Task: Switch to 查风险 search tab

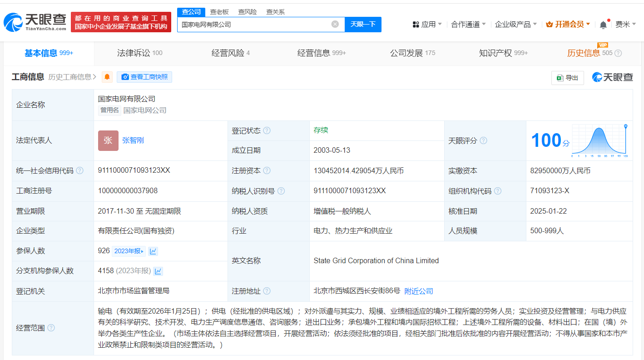Action: [248, 12]
